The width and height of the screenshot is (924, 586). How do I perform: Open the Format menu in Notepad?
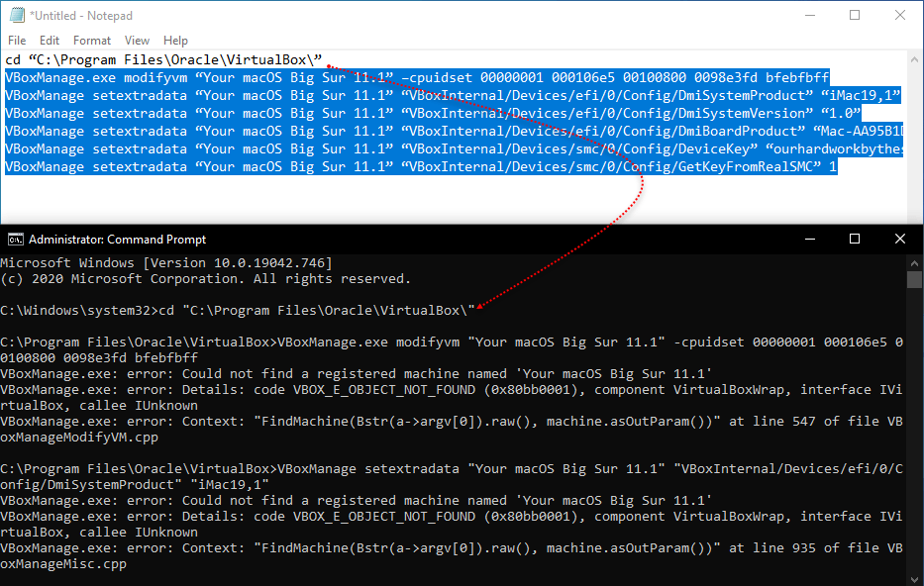coord(92,40)
